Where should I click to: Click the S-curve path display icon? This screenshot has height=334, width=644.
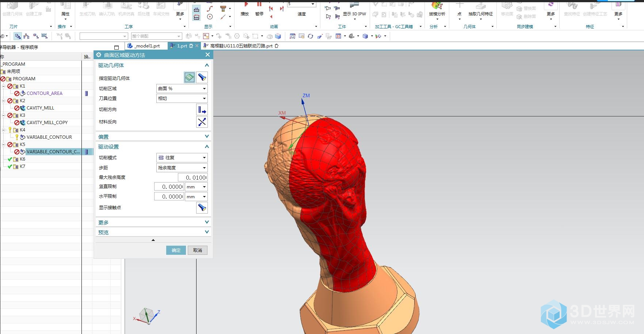(210, 9)
